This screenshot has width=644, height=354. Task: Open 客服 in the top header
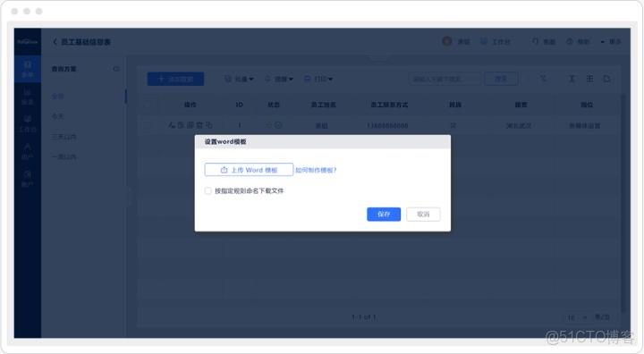(x=544, y=42)
